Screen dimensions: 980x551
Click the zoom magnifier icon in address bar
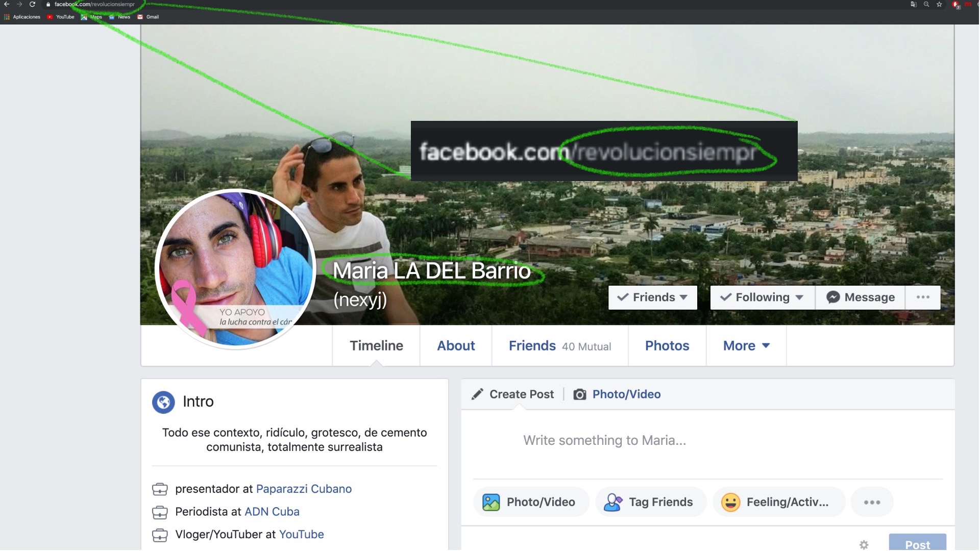926,4
